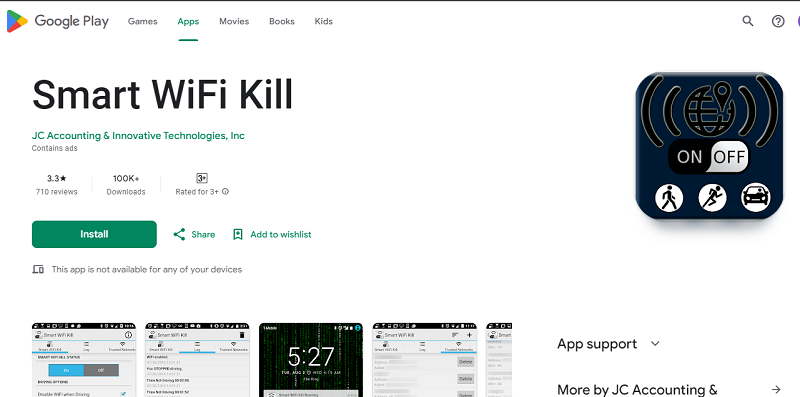Open the Books tab
Image resolution: width=800 pixels, height=397 pixels.
pyautogui.click(x=282, y=21)
